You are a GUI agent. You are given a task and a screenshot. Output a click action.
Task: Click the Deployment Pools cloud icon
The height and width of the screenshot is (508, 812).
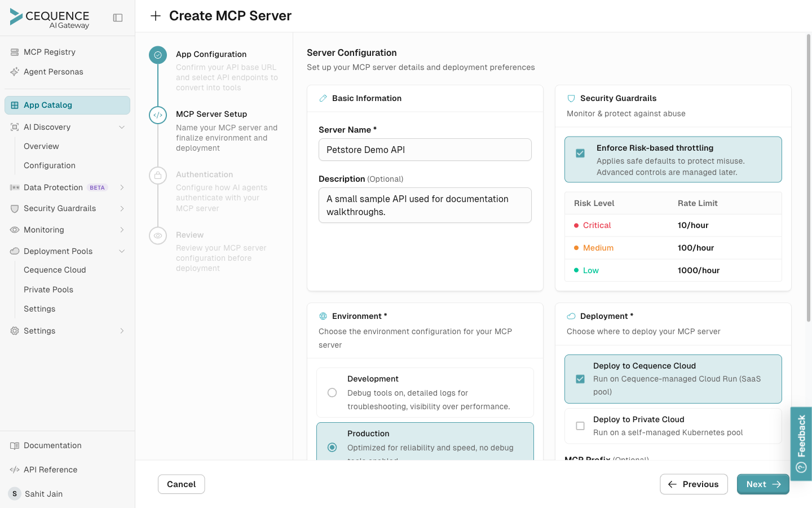15,251
